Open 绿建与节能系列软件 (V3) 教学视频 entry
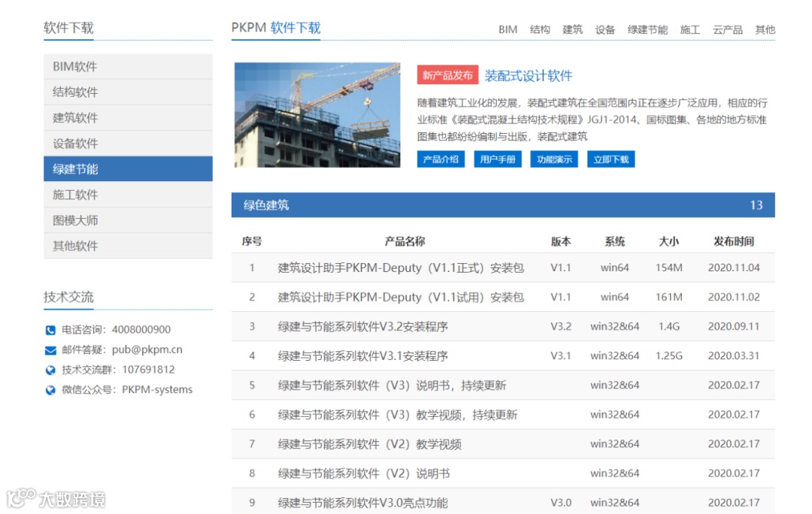Image resolution: width=812 pixels, height=514 pixels. [x=397, y=415]
